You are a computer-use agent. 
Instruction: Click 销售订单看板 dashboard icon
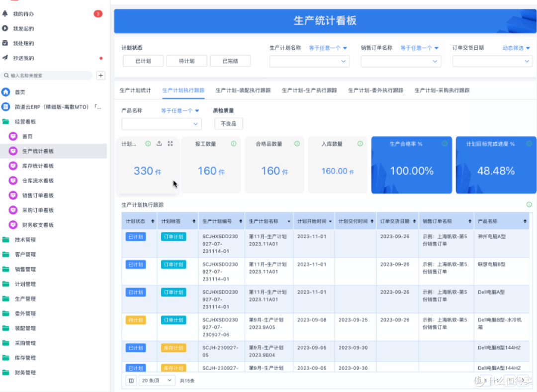[x=13, y=196]
